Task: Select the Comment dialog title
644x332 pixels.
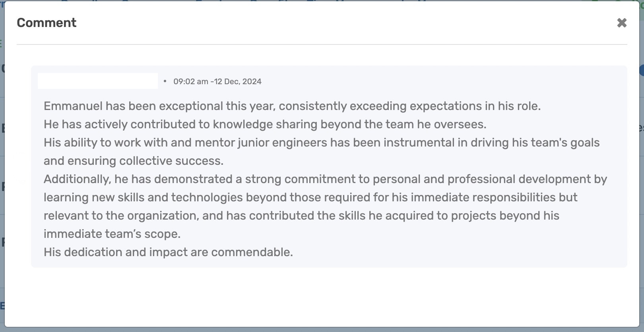Action: tap(47, 23)
